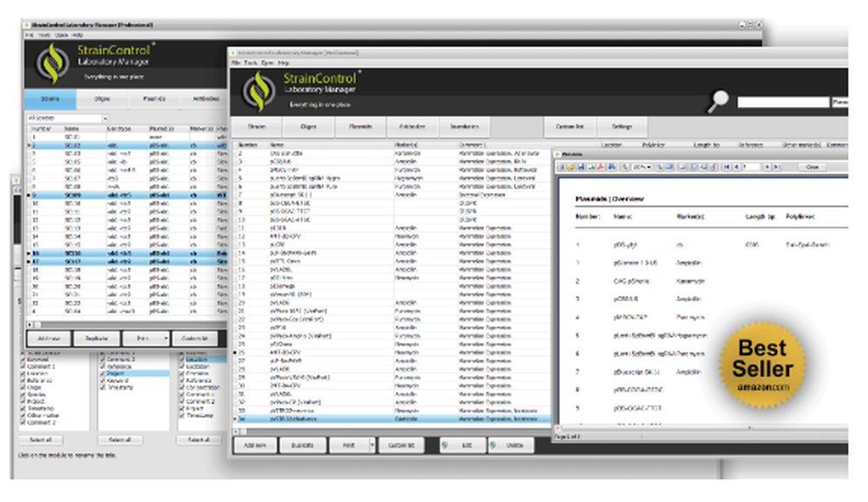The image size is (868, 502).
Task: Select Plasmids tab in back window
Action: click(x=155, y=99)
